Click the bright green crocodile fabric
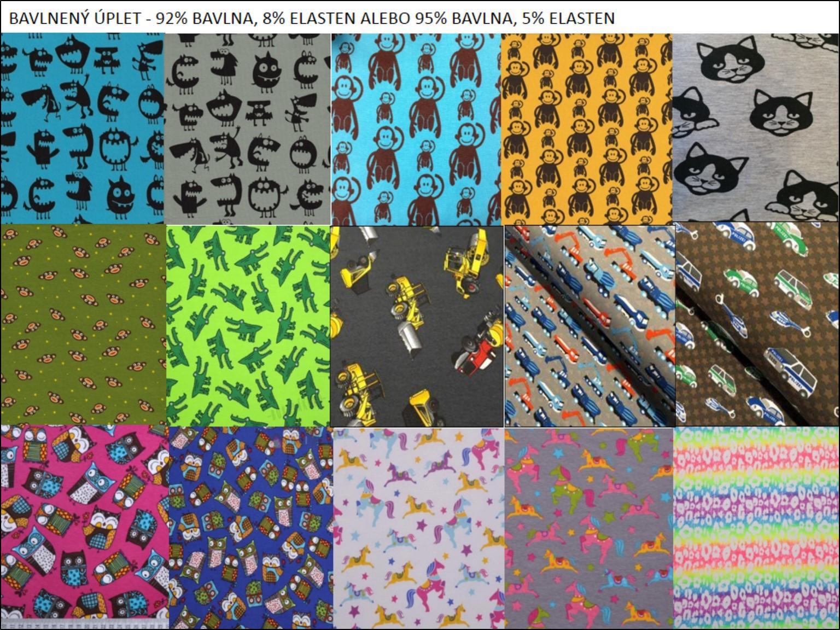 pos(247,325)
